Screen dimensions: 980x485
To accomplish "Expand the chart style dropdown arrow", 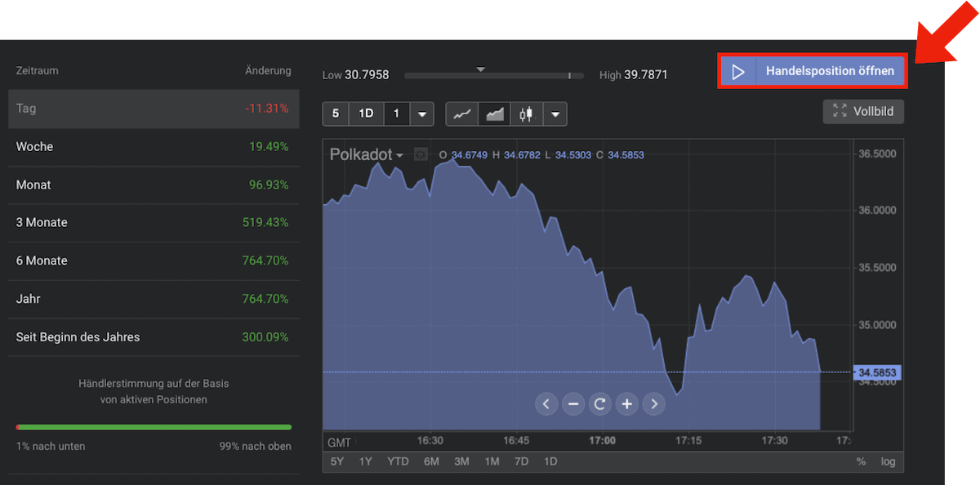I will 555,114.
